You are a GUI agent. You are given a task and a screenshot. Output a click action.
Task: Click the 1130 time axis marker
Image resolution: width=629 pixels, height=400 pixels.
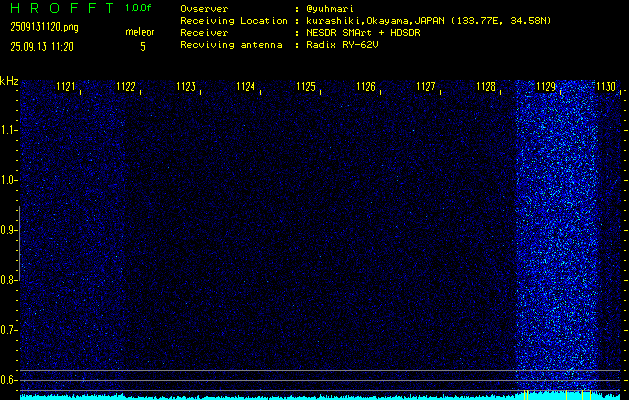(606, 86)
